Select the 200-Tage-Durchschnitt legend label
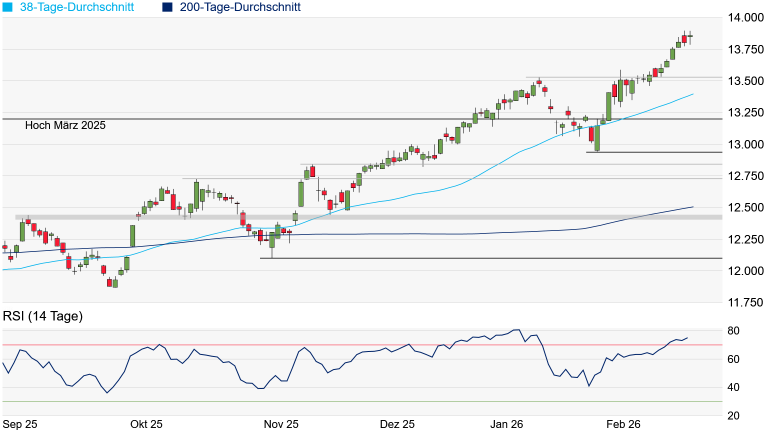This screenshot has height=430, width=765. pos(240,7)
